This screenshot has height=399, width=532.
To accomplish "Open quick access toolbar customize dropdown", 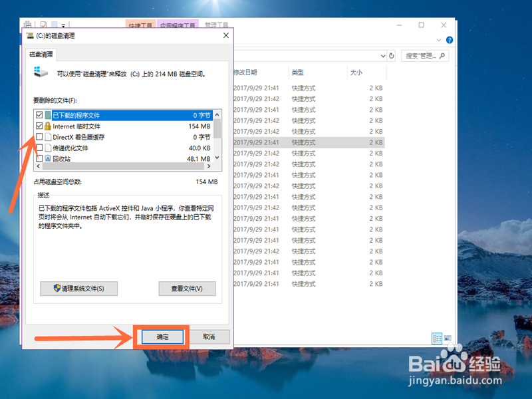I will coord(63,25).
